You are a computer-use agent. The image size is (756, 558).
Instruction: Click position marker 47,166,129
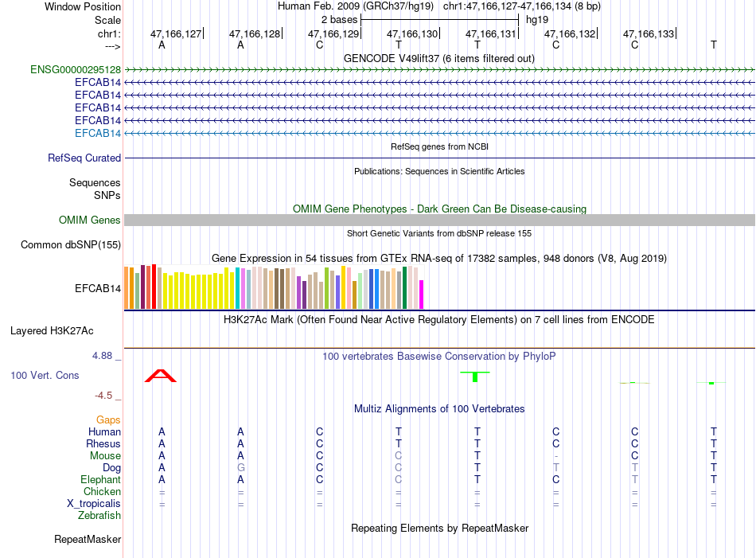click(334, 33)
